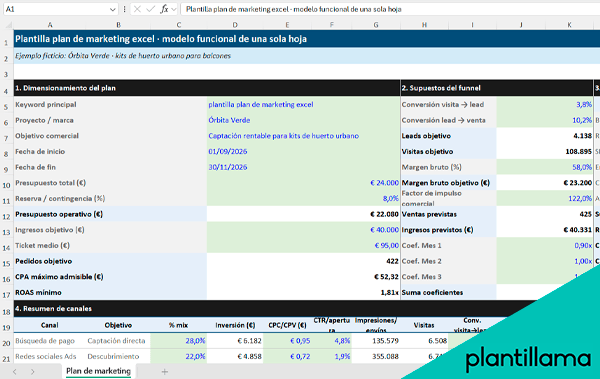Screen dimensions: 600x379
Task: Click the formula bar text field
Action: (390, 9)
